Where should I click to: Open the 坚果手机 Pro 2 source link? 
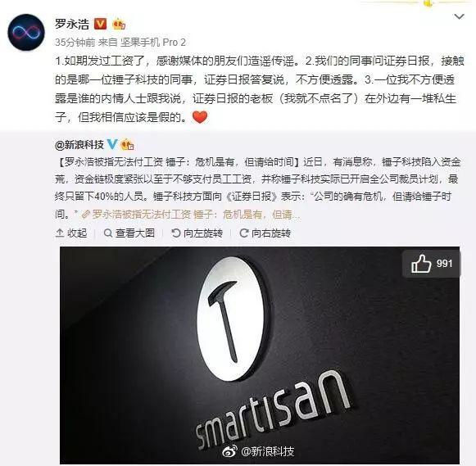tap(153, 43)
